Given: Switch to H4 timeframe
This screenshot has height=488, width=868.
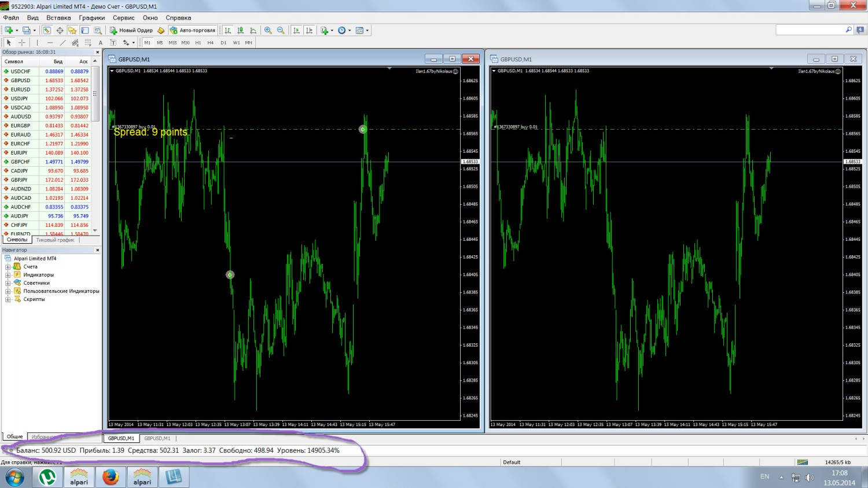Looking at the screenshot, I should point(210,42).
